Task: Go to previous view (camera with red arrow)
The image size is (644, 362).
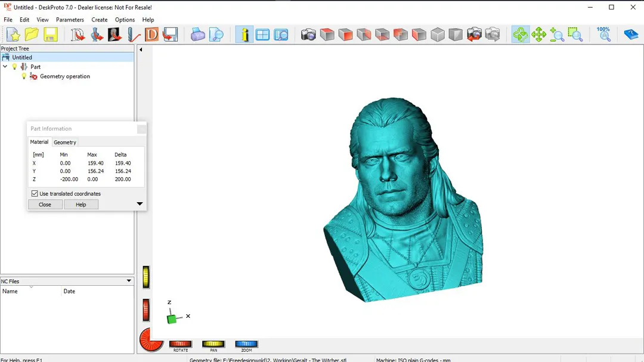Action: pyautogui.click(x=474, y=35)
